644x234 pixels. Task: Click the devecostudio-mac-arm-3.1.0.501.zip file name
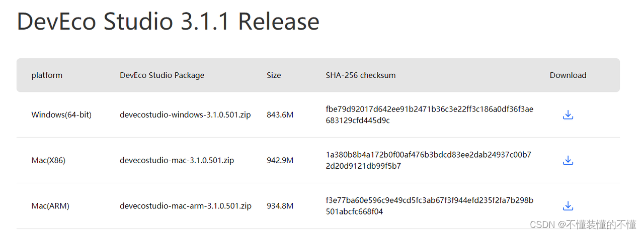[x=186, y=206]
